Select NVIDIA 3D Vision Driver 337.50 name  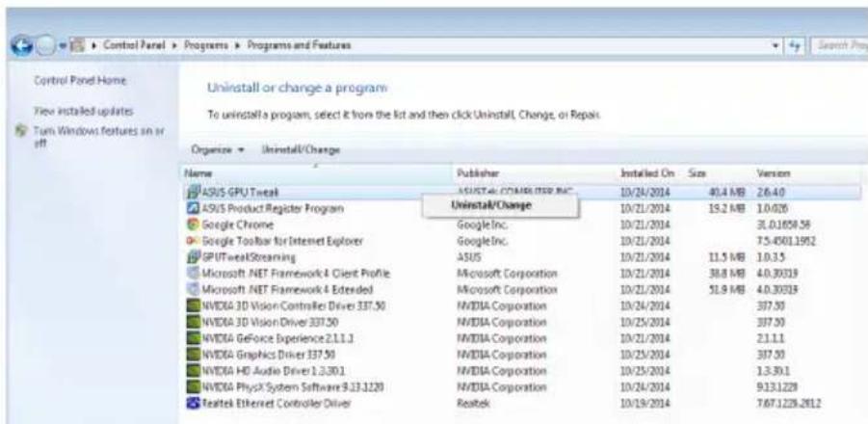pos(270,322)
